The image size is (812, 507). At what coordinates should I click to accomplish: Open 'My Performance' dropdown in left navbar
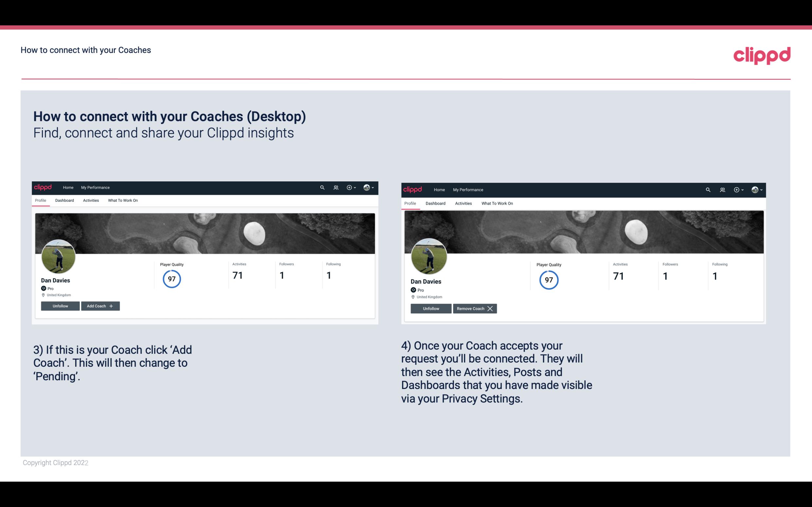(95, 188)
